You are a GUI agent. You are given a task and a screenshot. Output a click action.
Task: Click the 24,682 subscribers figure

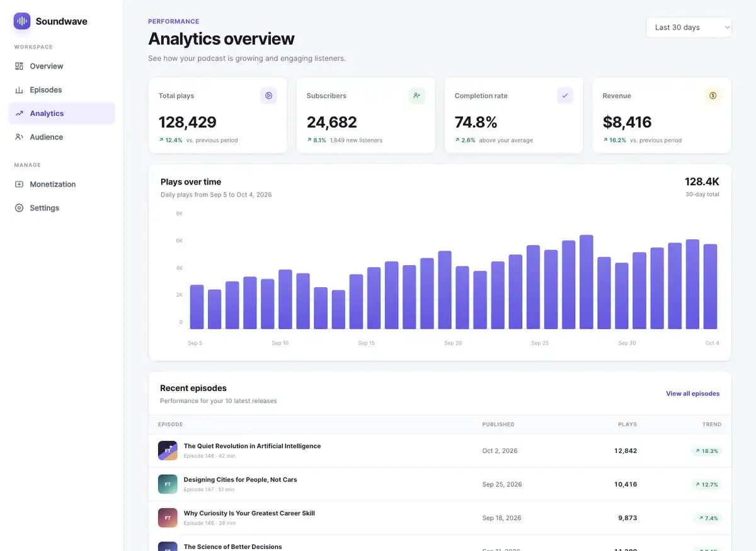click(332, 122)
